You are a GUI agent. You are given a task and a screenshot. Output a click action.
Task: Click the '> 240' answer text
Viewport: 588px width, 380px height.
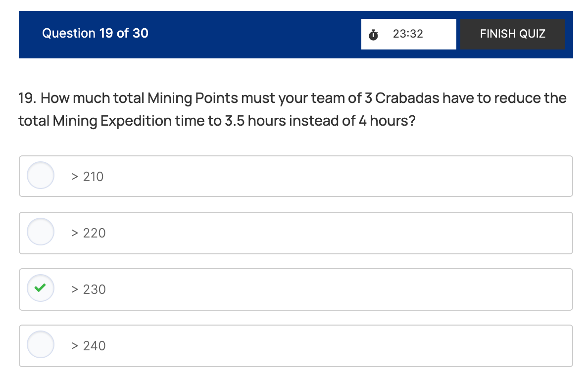[89, 346]
